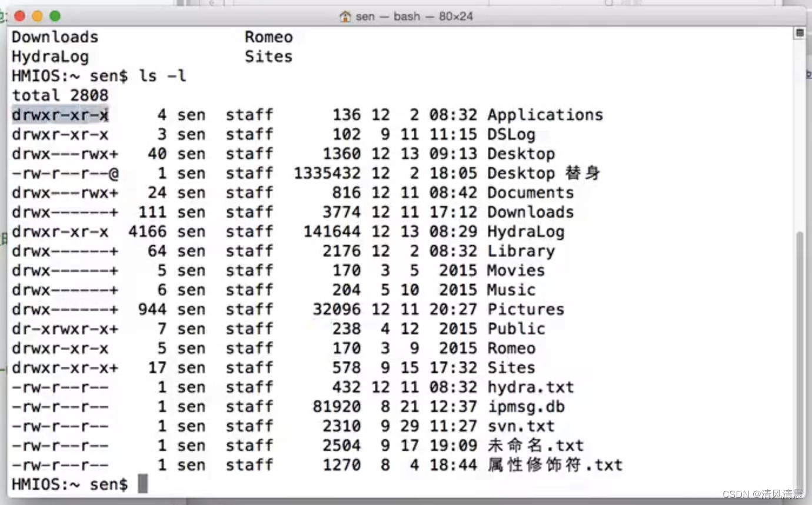The height and width of the screenshot is (505, 812).
Task: Click the link count "4166"
Action: (148, 231)
